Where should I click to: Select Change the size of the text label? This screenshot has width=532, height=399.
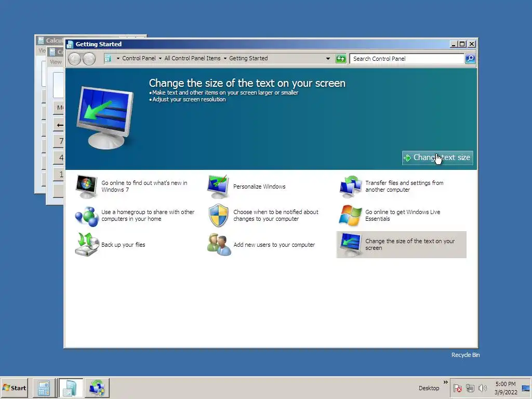[409, 245]
